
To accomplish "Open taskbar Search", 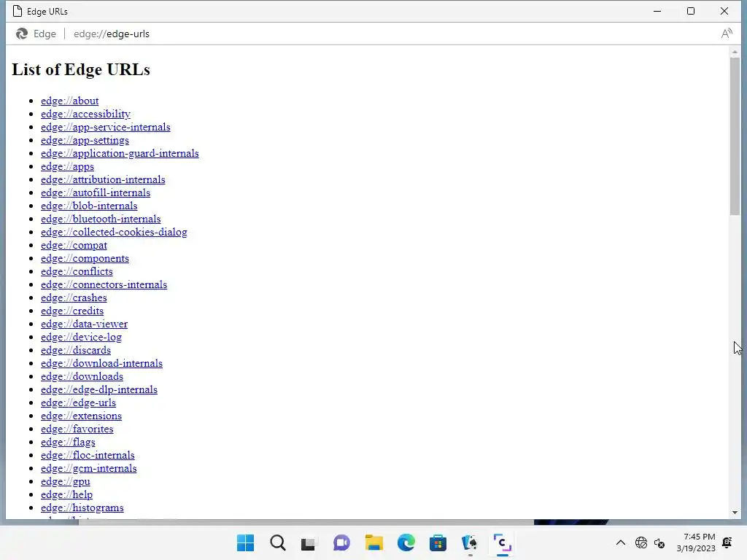I will coord(278,542).
